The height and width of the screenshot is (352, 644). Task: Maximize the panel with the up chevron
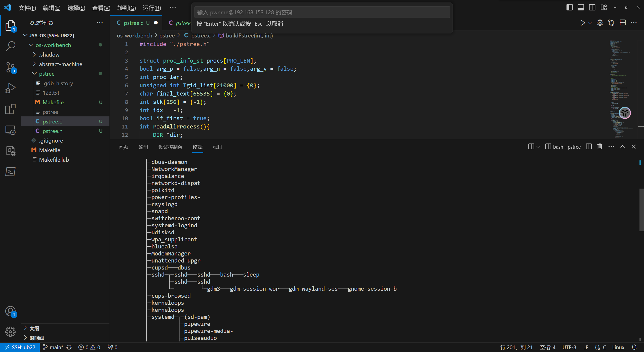623,147
